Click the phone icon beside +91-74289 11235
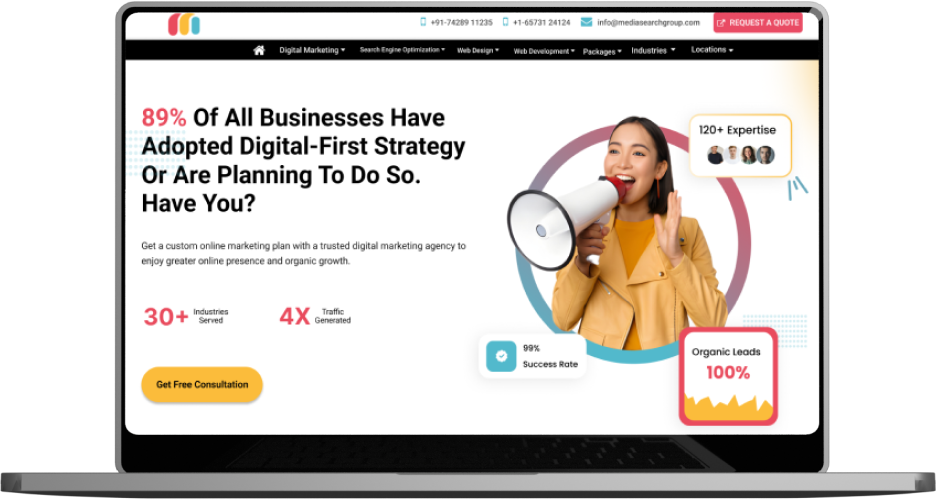Image resolution: width=937 pixels, height=500 pixels. click(x=423, y=22)
